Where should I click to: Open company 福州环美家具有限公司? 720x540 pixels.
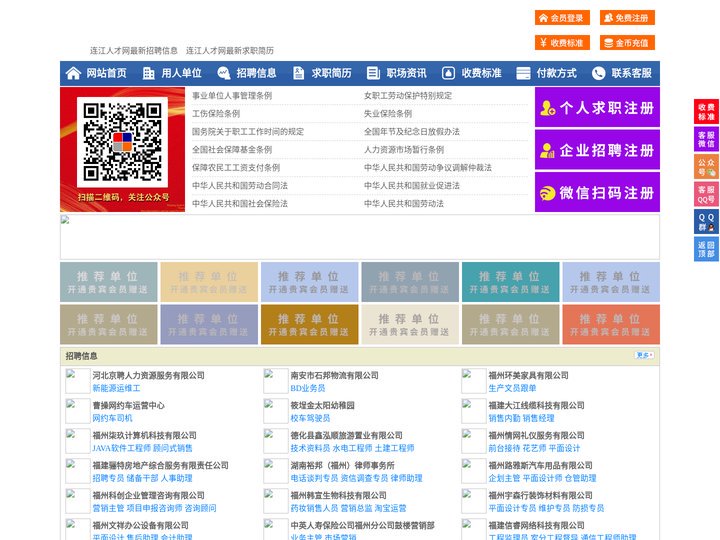tap(528, 375)
